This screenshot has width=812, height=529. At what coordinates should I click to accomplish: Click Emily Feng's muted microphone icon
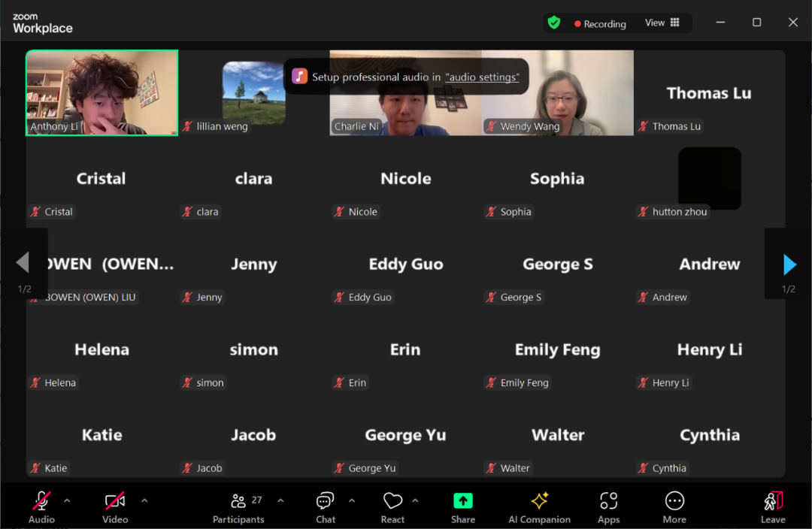click(x=491, y=382)
